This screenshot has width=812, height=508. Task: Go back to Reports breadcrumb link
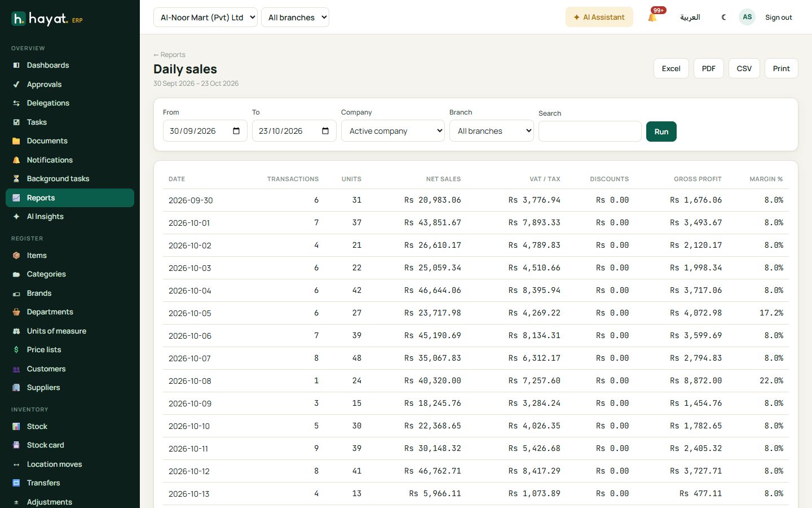pyautogui.click(x=169, y=55)
